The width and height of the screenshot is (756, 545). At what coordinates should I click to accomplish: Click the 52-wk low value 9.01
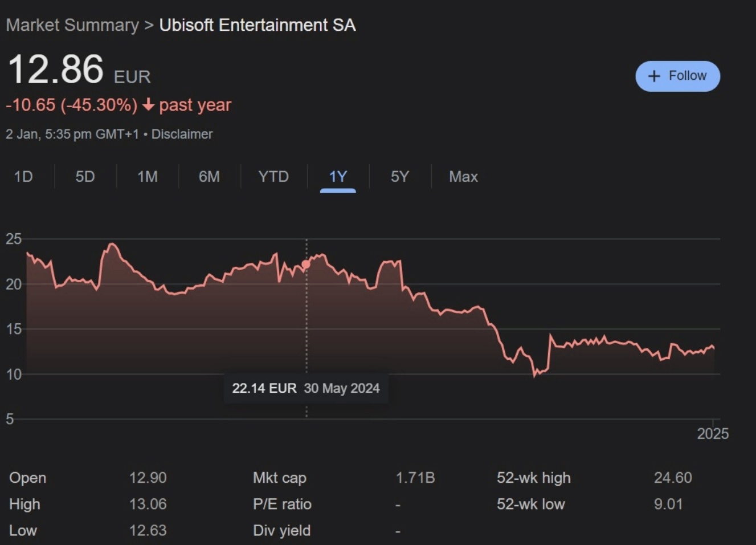click(668, 504)
